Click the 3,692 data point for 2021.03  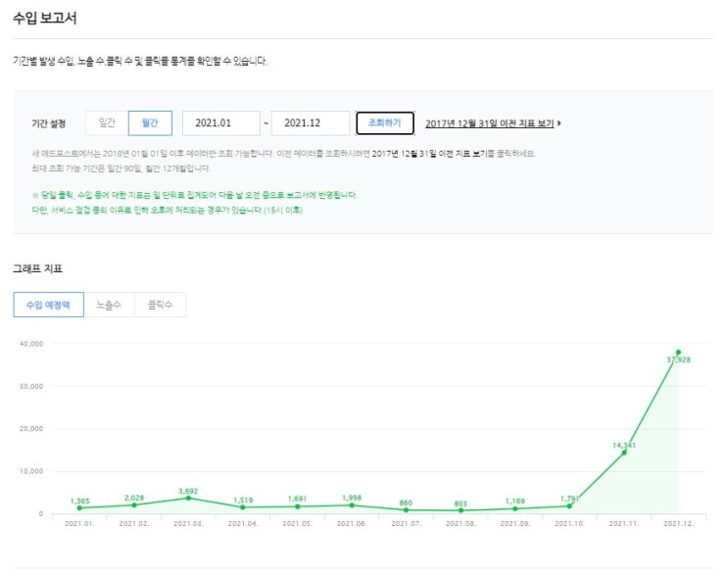[188, 498]
